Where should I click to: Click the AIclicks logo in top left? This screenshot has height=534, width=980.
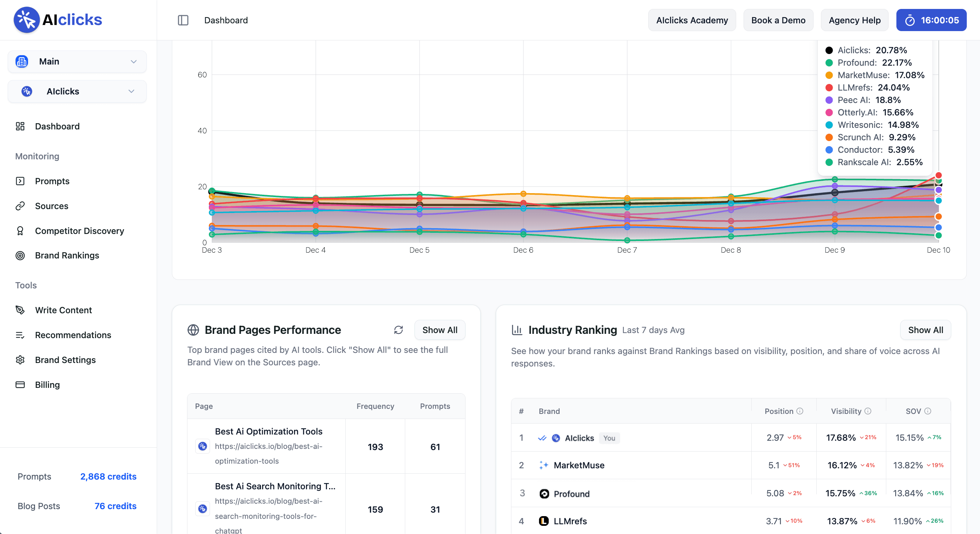[x=58, y=20]
